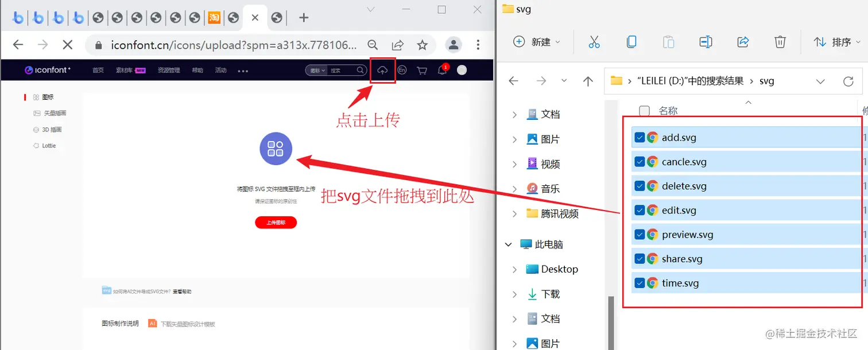This screenshot has width=868, height=350.
Task: Open 下载矢量图标设计模板 link
Action: coord(188,324)
